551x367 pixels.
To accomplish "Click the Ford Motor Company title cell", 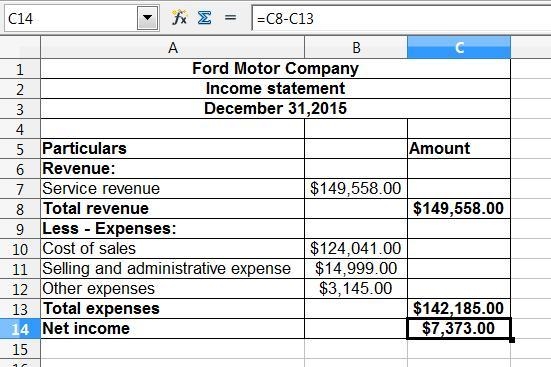I will [x=276, y=69].
